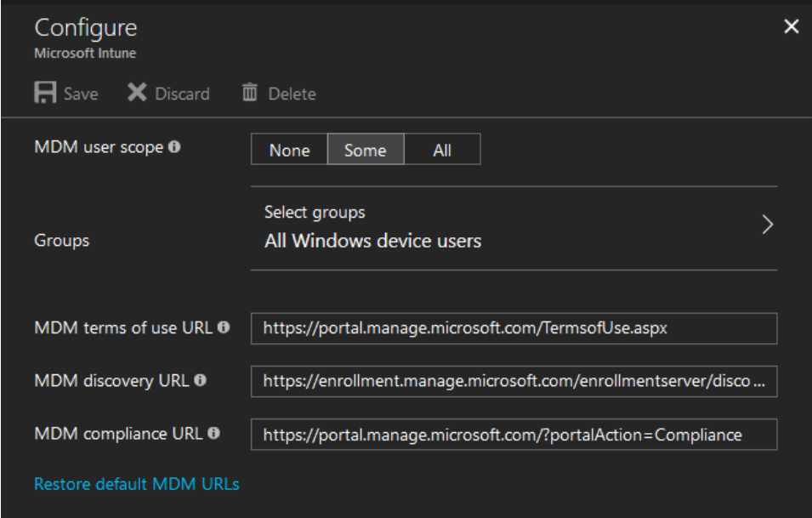The image size is (812, 518).
Task: Click the Delete trash can icon
Action: coord(250,92)
